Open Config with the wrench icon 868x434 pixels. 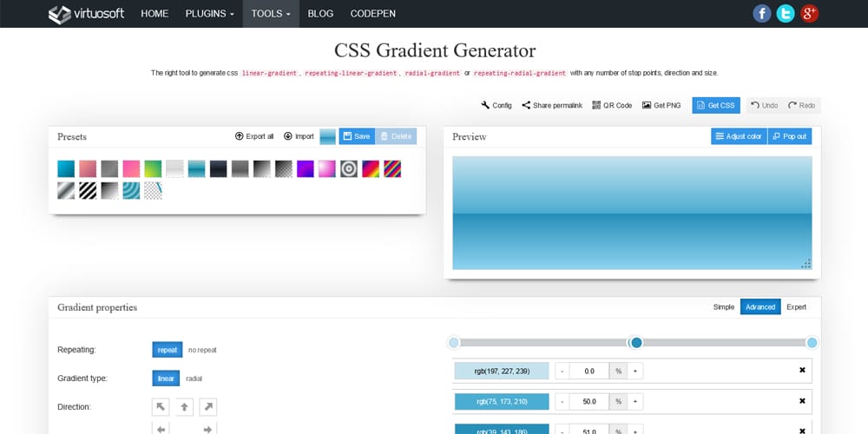pyautogui.click(x=496, y=105)
